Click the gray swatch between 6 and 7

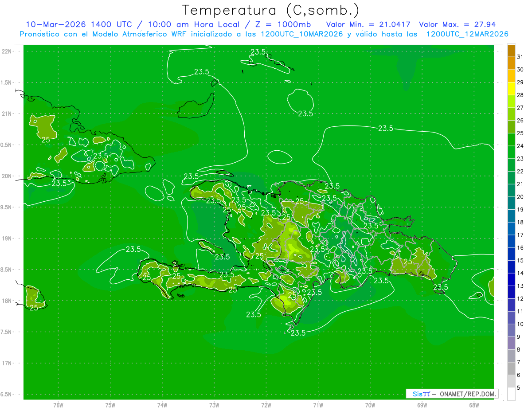[x=511, y=369]
